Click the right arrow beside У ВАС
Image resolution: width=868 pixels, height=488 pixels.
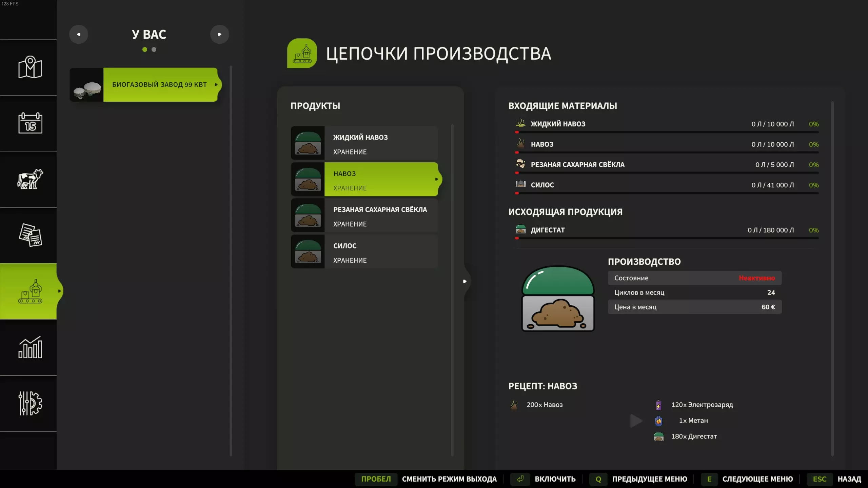coord(219,34)
